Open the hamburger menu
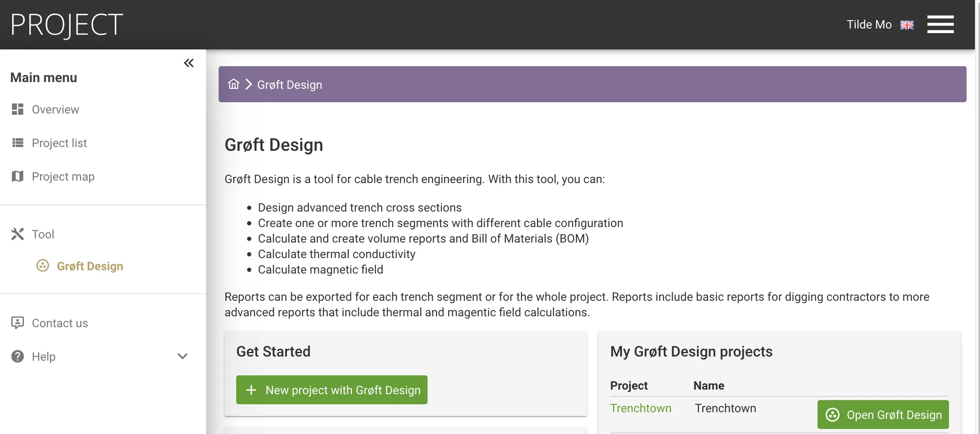The image size is (980, 434). (941, 25)
